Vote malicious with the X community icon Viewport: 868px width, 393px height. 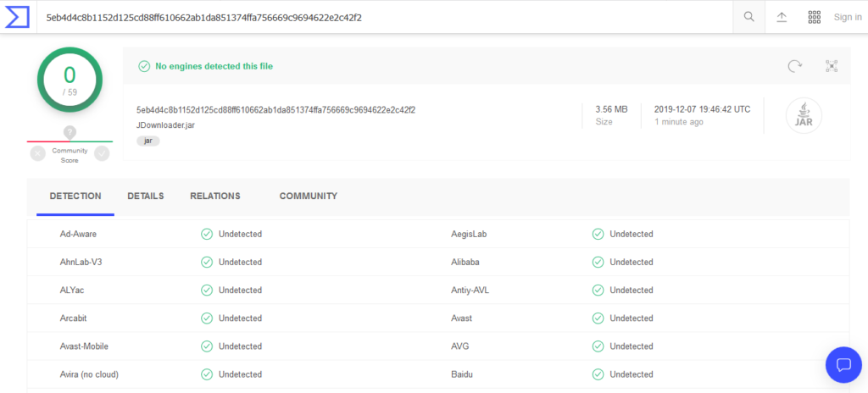[x=37, y=153]
